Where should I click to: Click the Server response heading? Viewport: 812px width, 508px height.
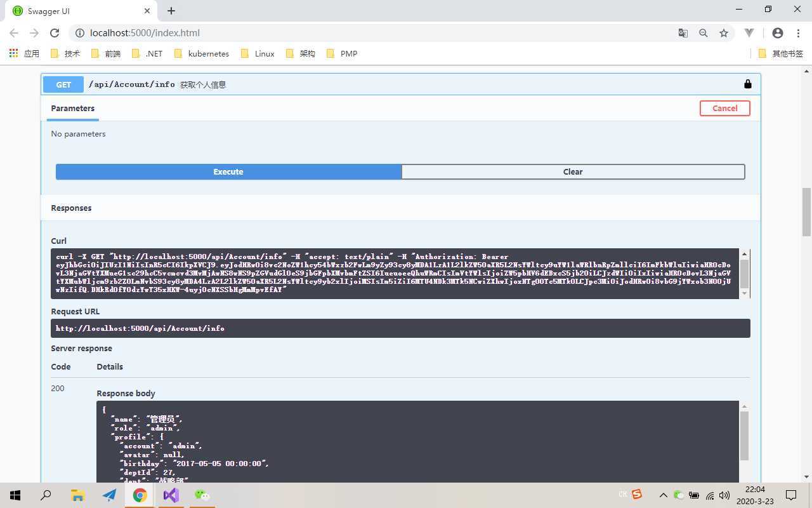pyautogui.click(x=81, y=348)
